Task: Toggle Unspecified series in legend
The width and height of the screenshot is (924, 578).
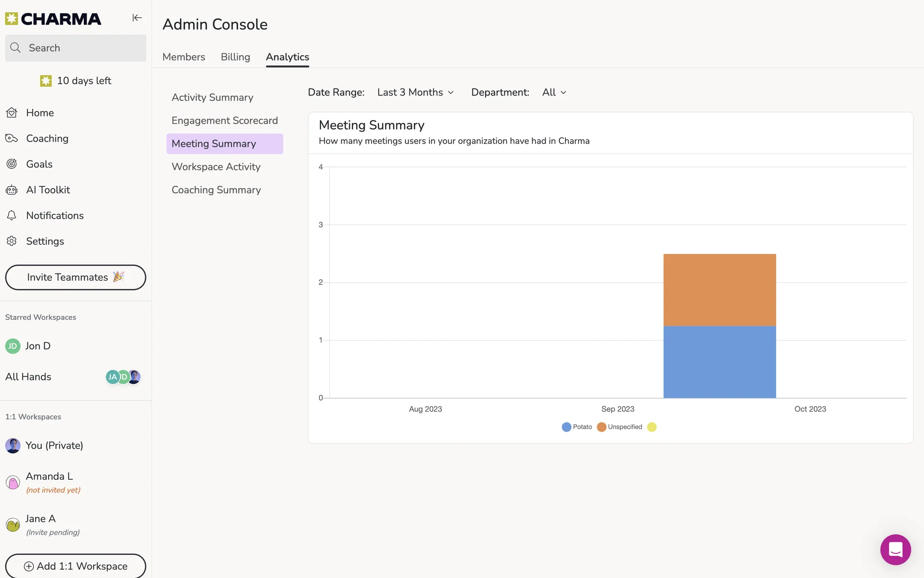Action: pos(619,427)
